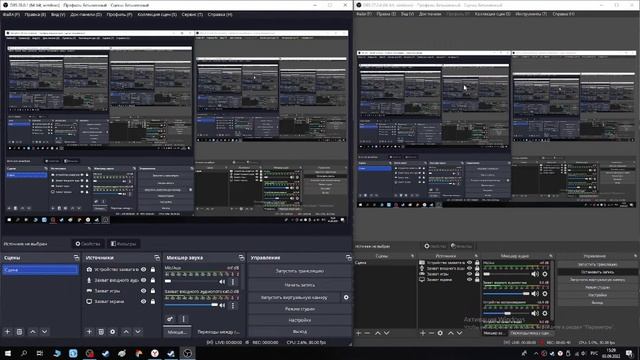Add scene with plus in right OBS window
Image resolution: width=640 pixels, height=360 pixels.
coord(358,333)
